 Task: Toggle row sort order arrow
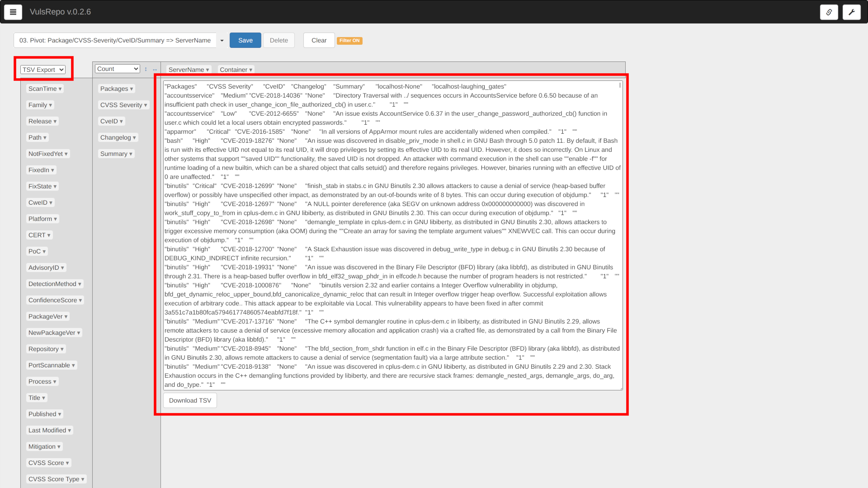coord(146,69)
